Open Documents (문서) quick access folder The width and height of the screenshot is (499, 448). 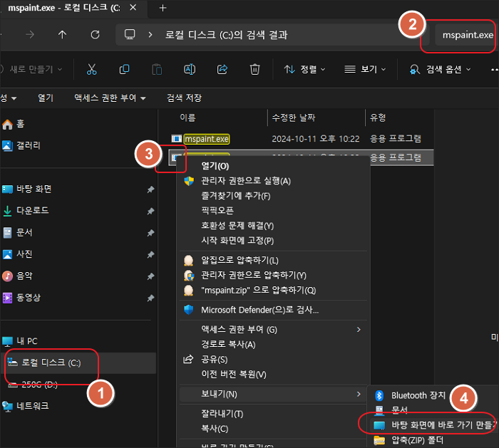[18, 232]
